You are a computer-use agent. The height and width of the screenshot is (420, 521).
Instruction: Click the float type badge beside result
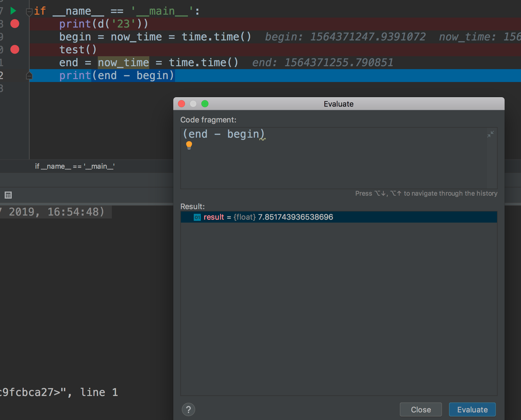tap(244, 217)
